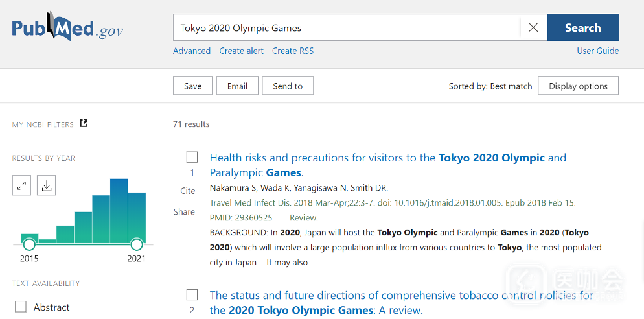
Task: Download the results by year data
Action: (46, 185)
